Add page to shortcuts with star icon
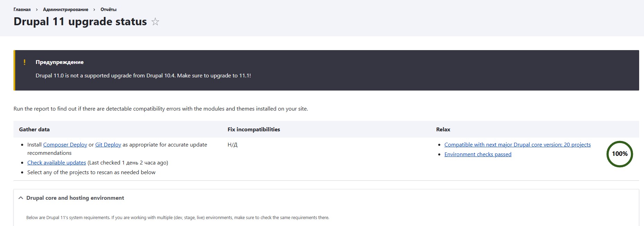644x226 pixels. [155, 22]
